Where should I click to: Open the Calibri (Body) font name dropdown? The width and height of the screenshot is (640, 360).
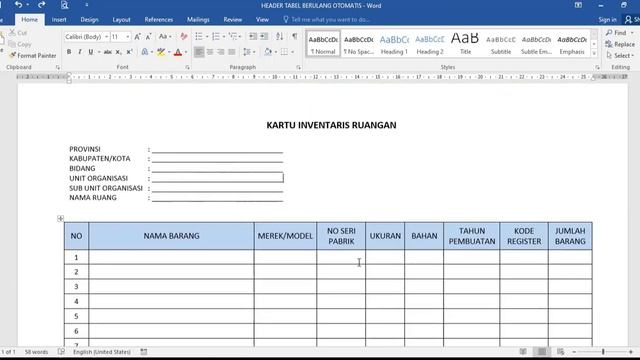[107, 37]
